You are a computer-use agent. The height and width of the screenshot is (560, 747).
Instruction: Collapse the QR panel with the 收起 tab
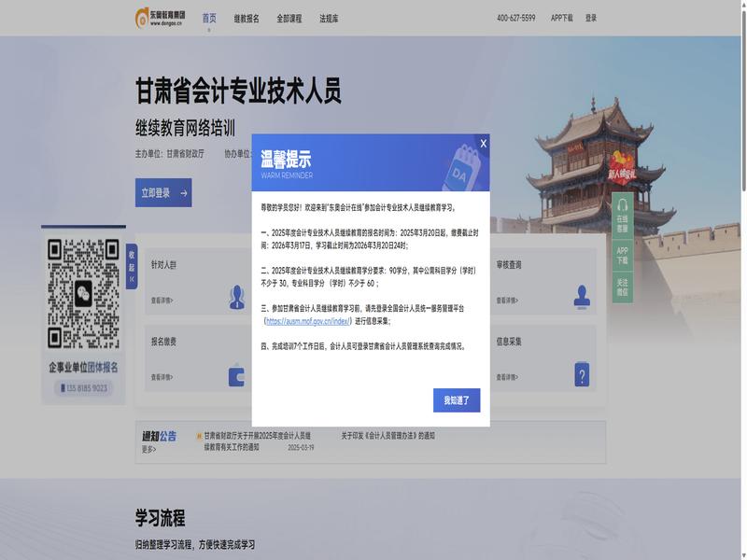tap(132, 266)
